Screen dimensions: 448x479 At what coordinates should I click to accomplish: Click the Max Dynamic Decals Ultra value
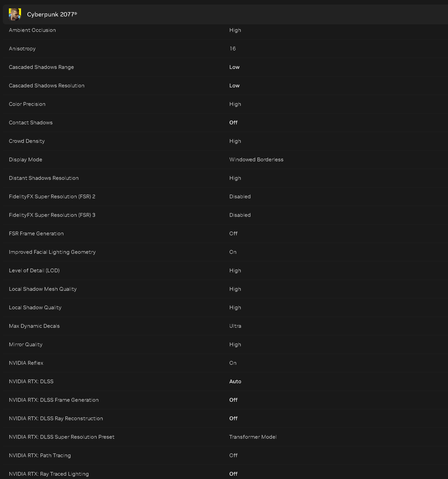(x=235, y=326)
